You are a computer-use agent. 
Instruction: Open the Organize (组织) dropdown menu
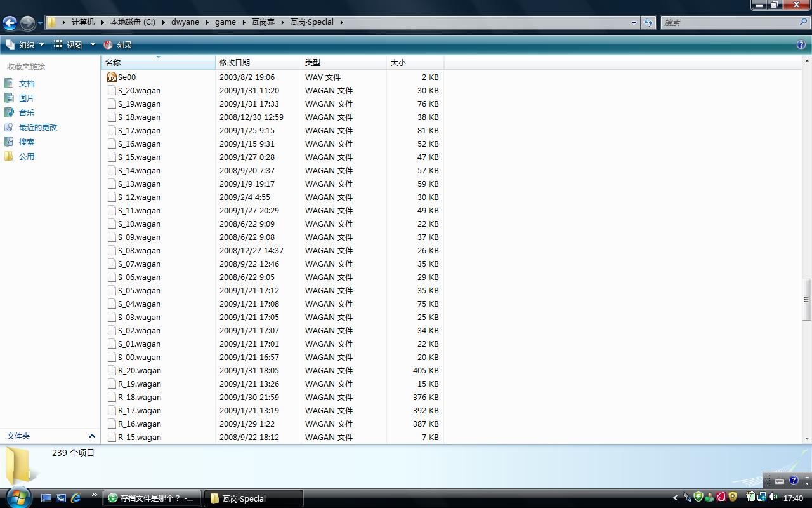coord(25,44)
